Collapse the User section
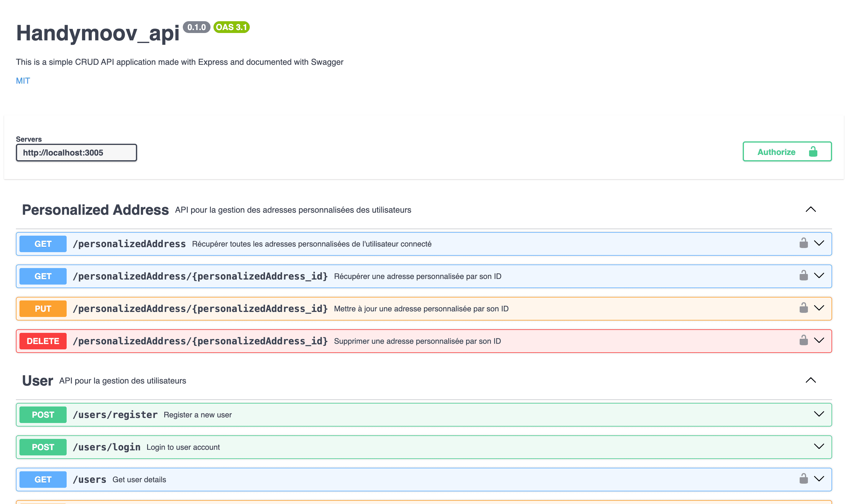Screen dimensions: 848x504 pos(811,380)
